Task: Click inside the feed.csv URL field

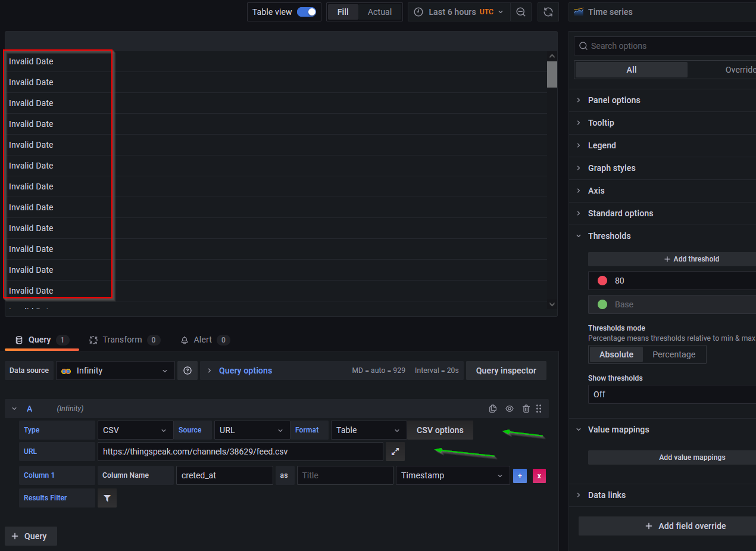Action: (238, 452)
